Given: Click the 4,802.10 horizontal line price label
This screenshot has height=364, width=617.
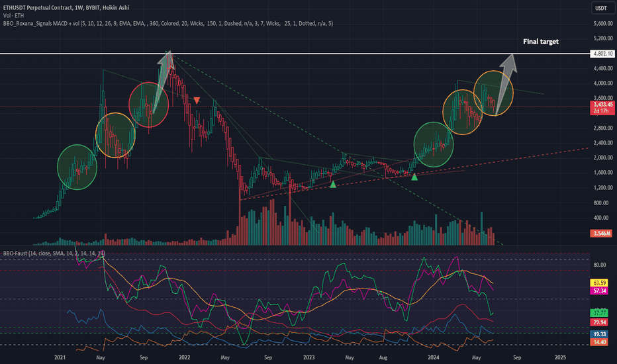Looking at the screenshot, I should coord(602,54).
